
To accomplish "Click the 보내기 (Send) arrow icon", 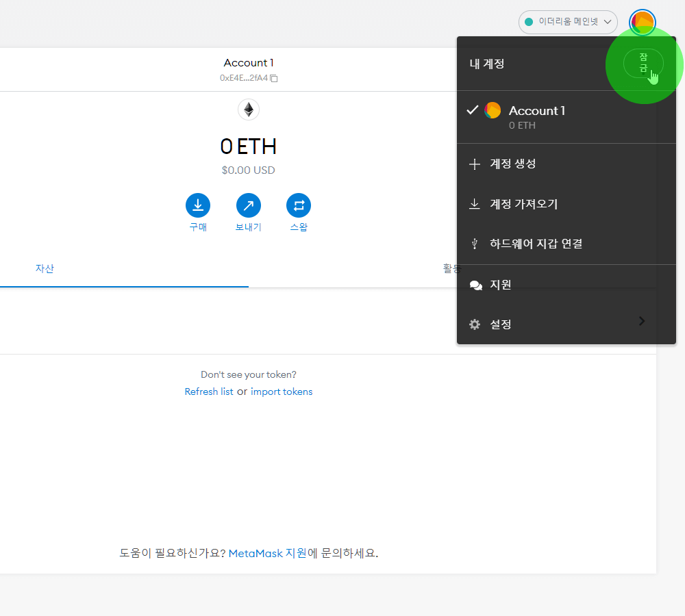I will tap(248, 204).
